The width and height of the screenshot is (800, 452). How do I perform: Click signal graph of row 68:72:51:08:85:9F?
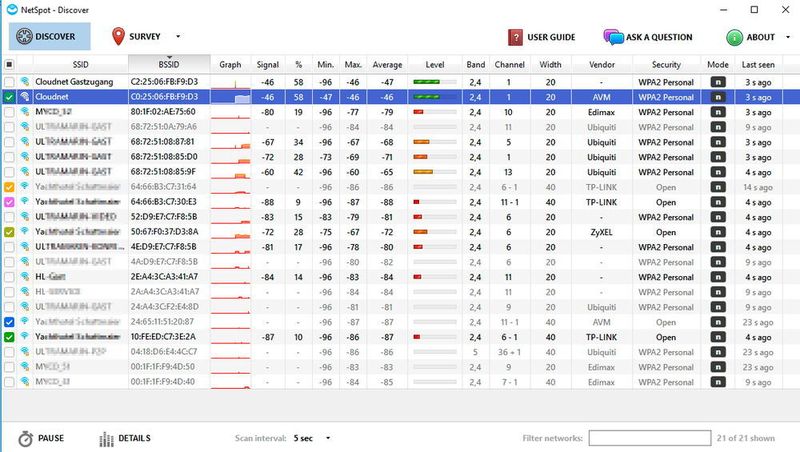231,172
